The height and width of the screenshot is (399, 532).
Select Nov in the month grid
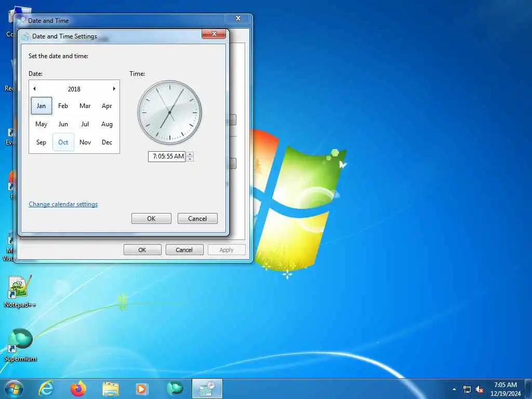[85, 142]
